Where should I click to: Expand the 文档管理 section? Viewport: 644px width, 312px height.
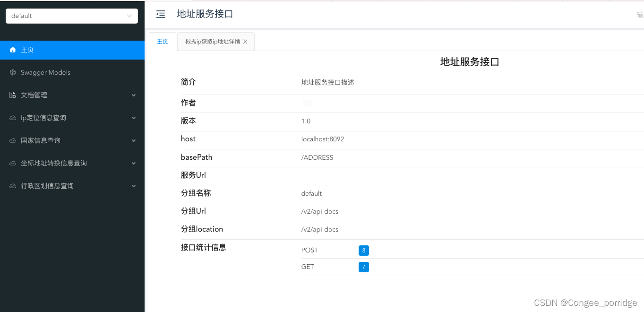click(134, 95)
